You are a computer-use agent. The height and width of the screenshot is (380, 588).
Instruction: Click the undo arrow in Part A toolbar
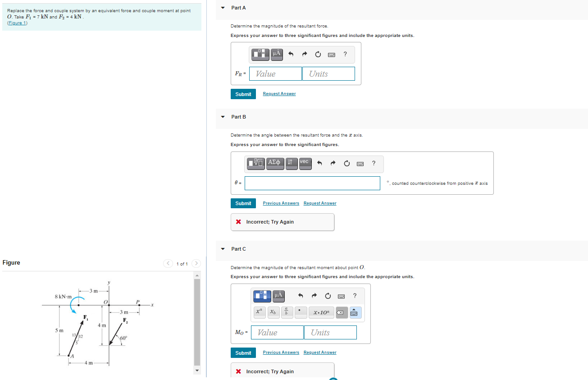coord(291,54)
